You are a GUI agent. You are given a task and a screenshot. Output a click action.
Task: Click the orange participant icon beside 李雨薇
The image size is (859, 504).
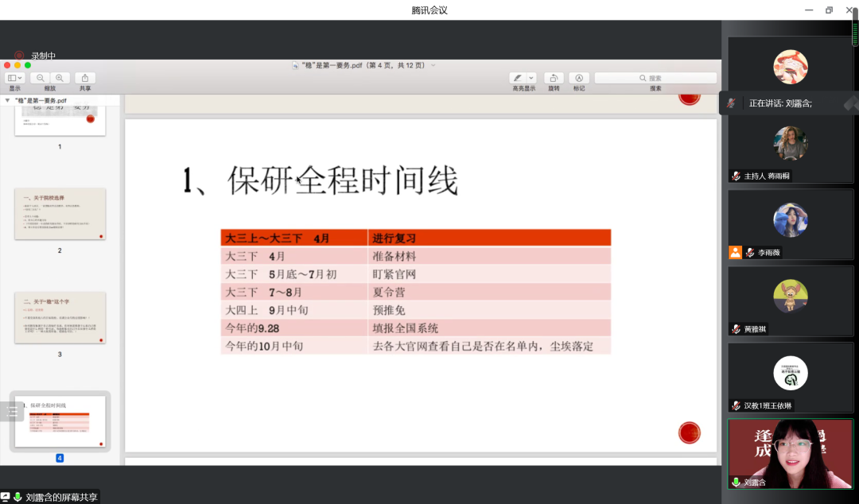(x=736, y=253)
